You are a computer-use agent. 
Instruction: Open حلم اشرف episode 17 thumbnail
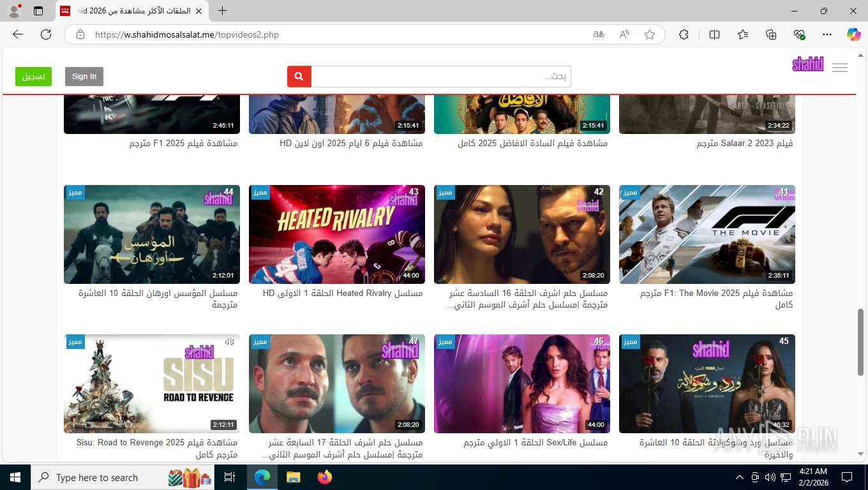coord(337,383)
